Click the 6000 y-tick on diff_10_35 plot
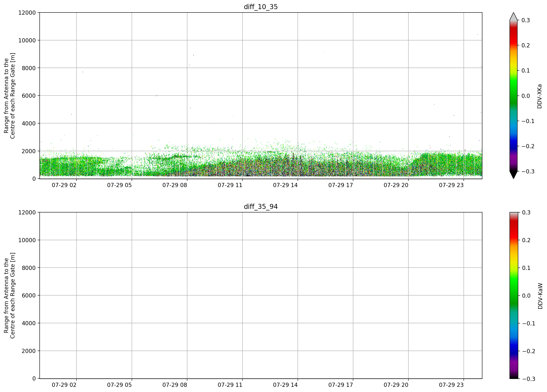 click(x=29, y=96)
